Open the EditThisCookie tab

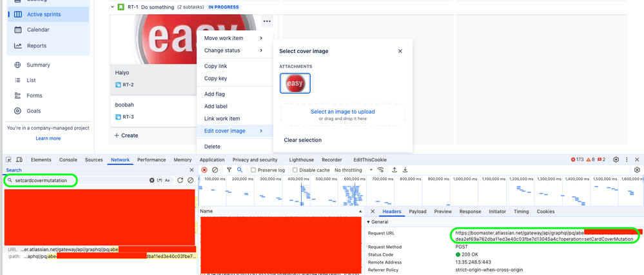pyautogui.click(x=370, y=159)
